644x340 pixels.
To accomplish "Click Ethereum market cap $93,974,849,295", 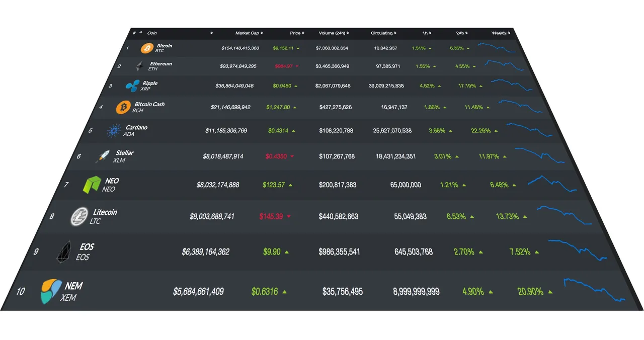I will [238, 66].
